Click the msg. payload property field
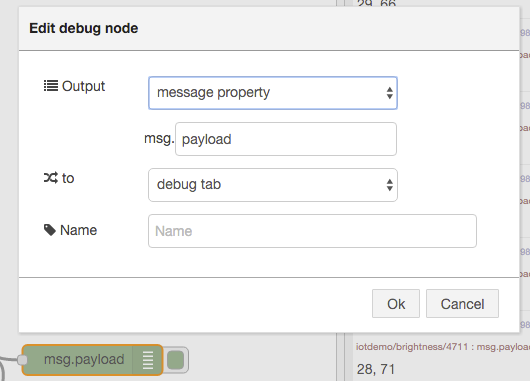 click(x=286, y=139)
